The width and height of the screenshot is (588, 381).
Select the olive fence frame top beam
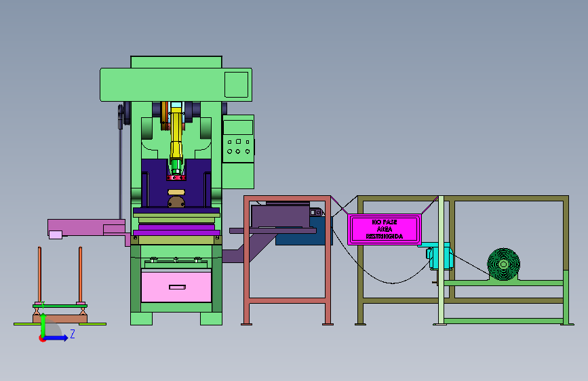[x=463, y=198]
